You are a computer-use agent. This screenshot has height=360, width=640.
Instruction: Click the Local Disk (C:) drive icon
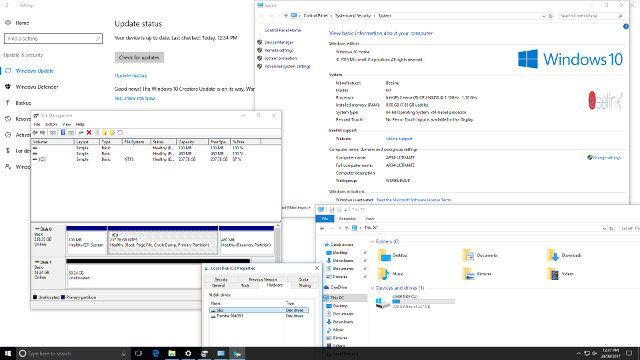click(x=383, y=302)
